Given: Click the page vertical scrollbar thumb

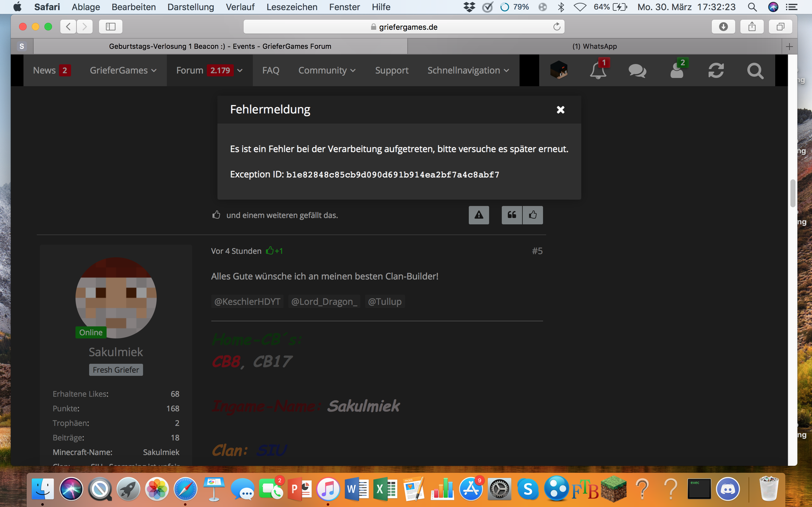Looking at the screenshot, I should pos(793,194).
